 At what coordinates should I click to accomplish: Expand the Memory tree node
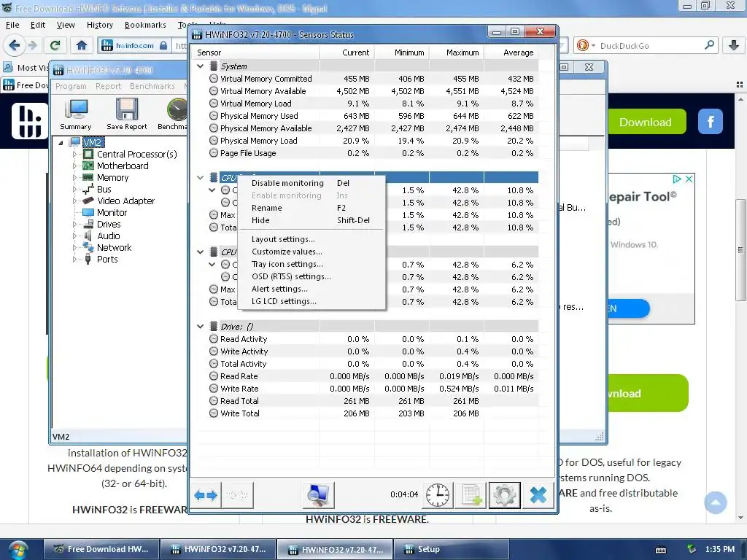pos(74,178)
